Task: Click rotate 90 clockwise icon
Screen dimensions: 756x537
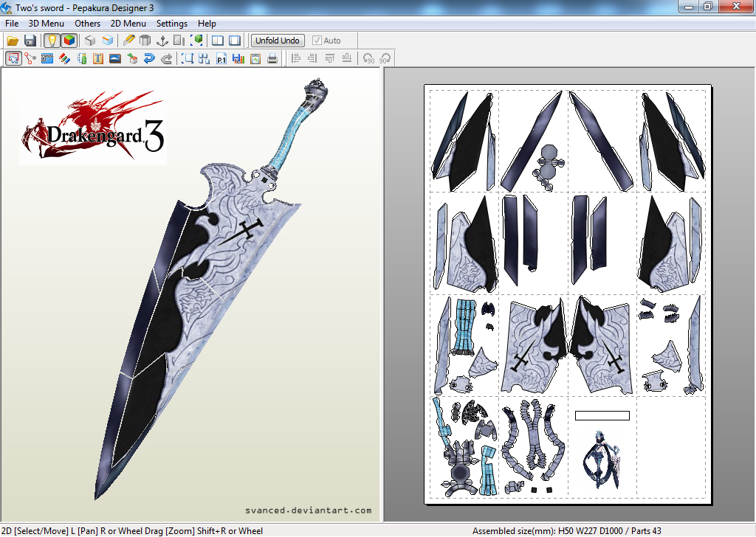Action: tap(385, 59)
